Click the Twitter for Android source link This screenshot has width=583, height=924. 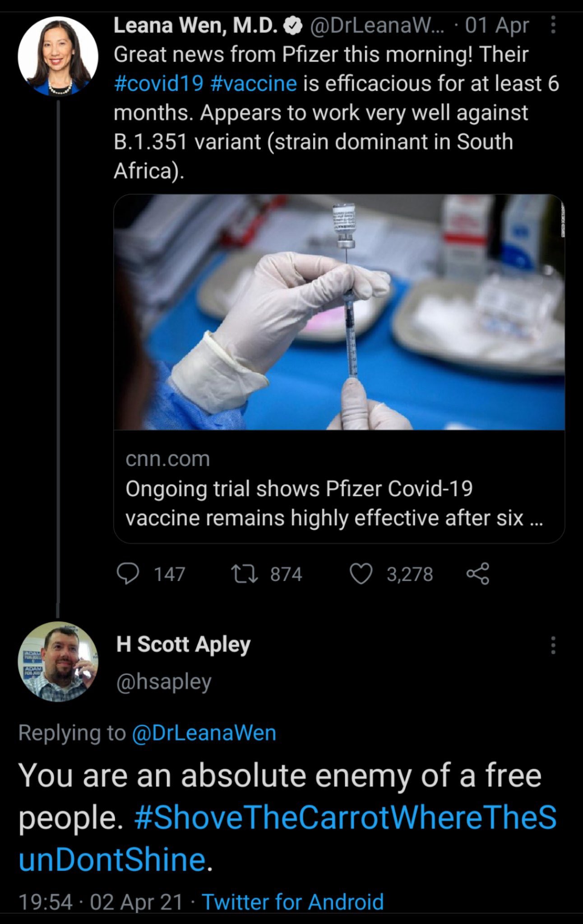tap(293, 902)
